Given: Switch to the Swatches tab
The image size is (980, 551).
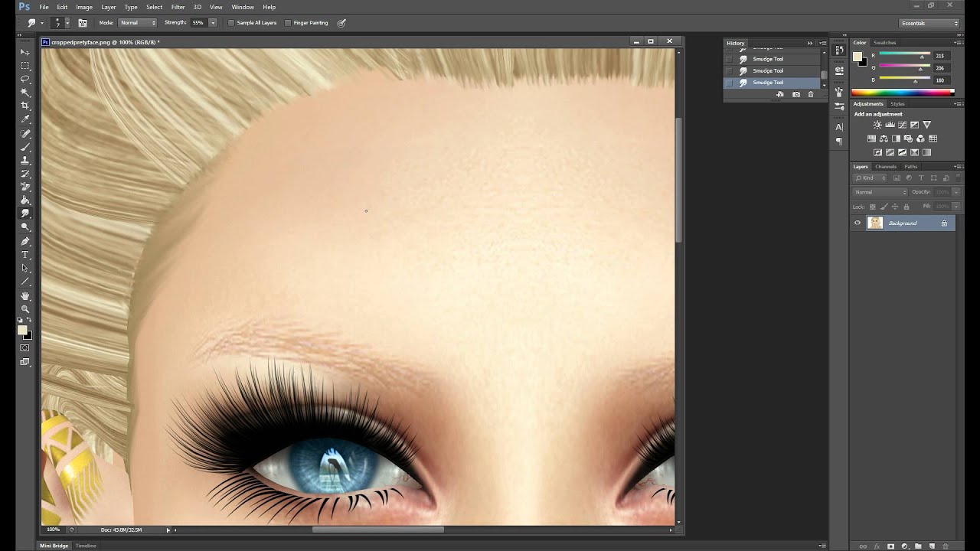Looking at the screenshot, I should pyautogui.click(x=885, y=43).
